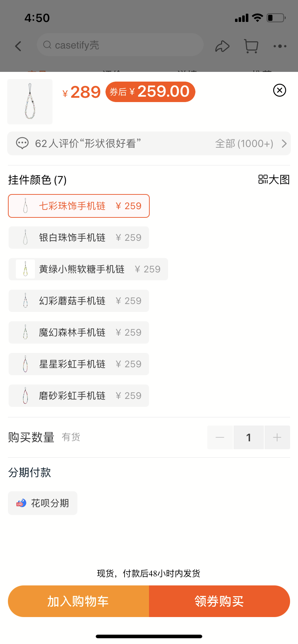The image size is (298, 644).
Task: Choose 花呗分期 installment option
Action: [43, 503]
